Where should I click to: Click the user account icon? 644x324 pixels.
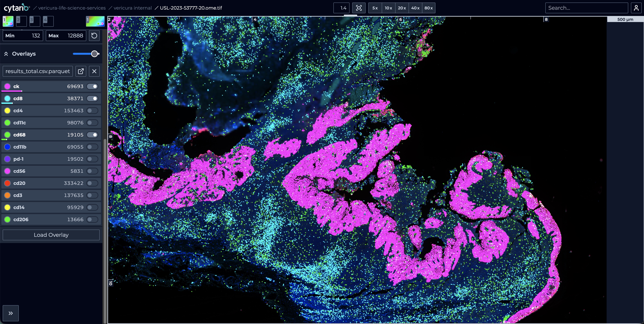point(636,8)
